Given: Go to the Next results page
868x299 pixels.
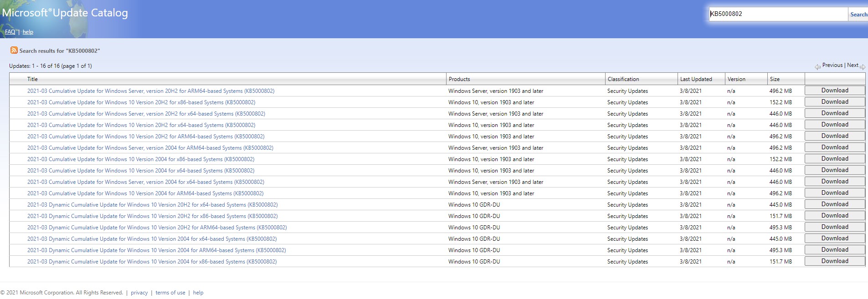Looking at the screenshot, I should (x=853, y=65).
